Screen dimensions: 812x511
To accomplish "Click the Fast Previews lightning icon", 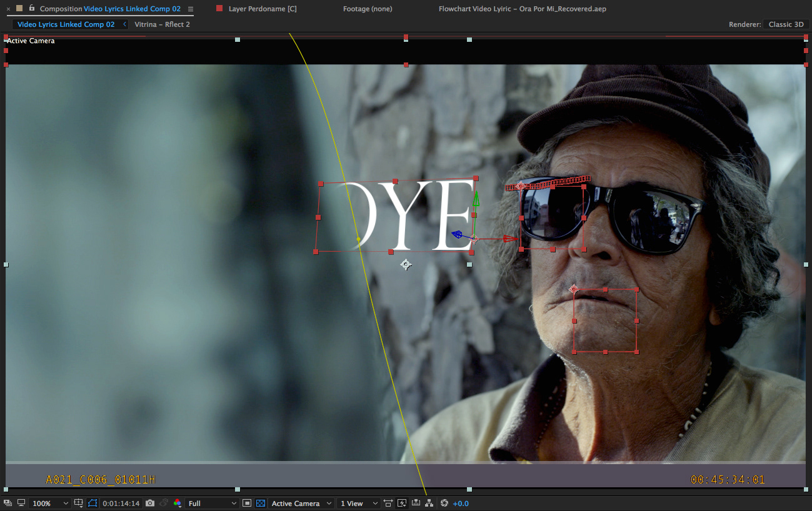I will click(402, 504).
